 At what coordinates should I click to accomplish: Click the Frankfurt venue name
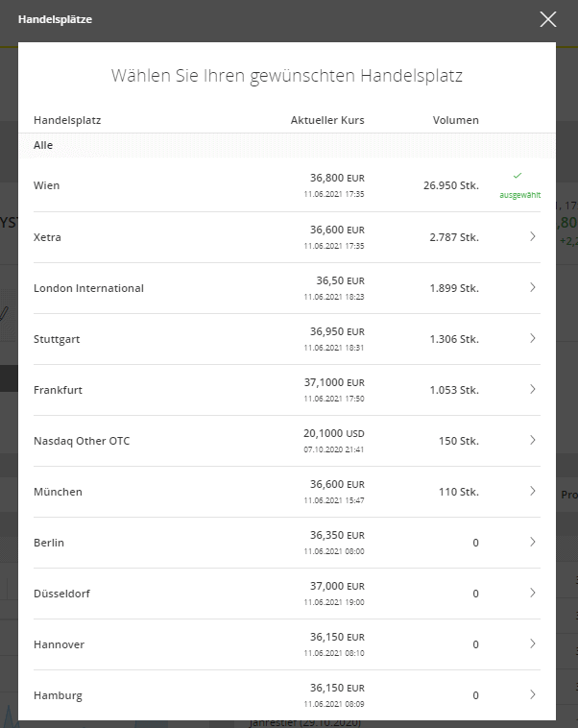tap(58, 390)
